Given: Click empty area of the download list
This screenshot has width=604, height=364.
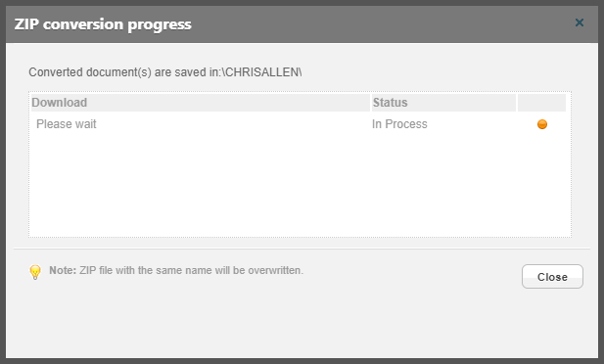Looking at the screenshot, I should coord(300,185).
